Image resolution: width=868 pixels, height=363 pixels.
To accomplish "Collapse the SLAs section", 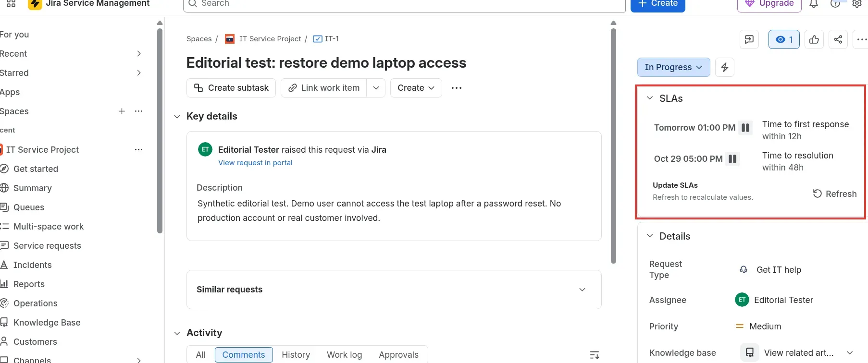I will 650,98.
